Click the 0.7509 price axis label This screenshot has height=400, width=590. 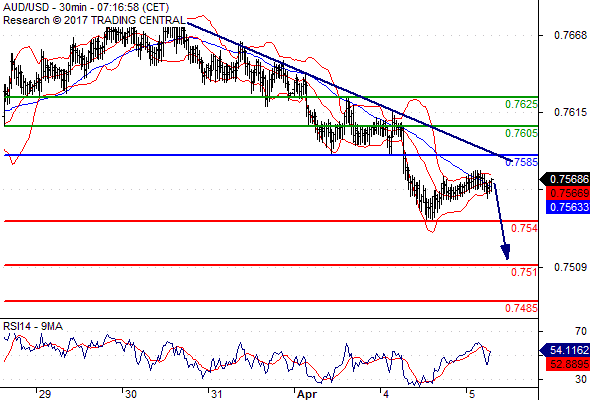(570, 267)
